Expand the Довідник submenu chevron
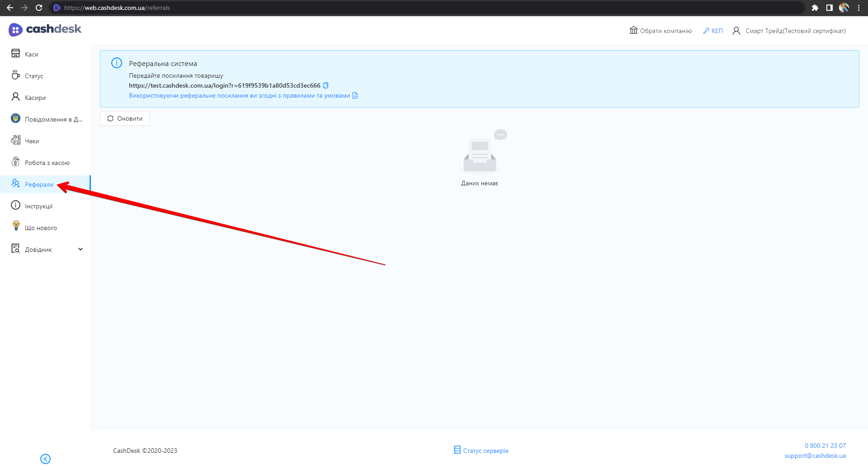 tap(81, 249)
